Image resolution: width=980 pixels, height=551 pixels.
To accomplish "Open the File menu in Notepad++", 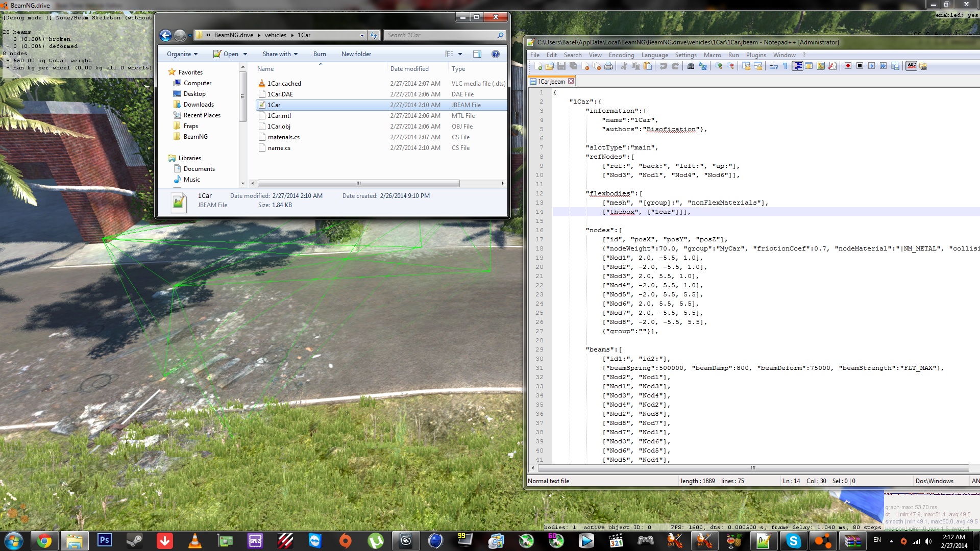I will pos(535,55).
